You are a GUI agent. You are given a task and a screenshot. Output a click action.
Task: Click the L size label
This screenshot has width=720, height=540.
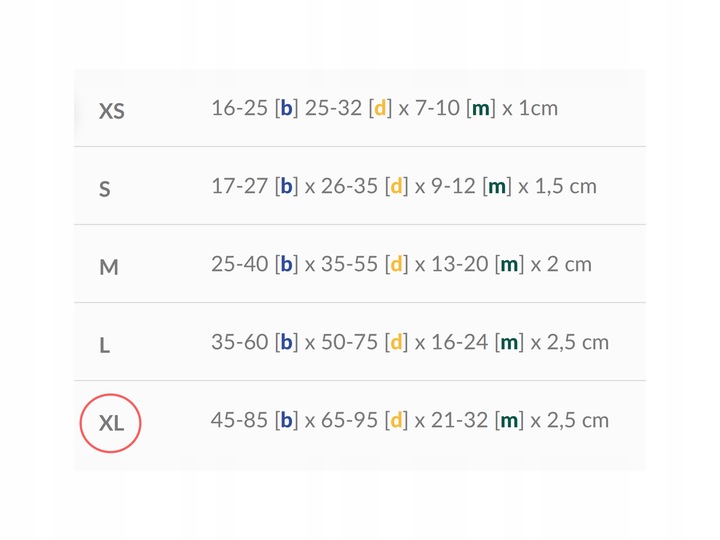pos(105,345)
